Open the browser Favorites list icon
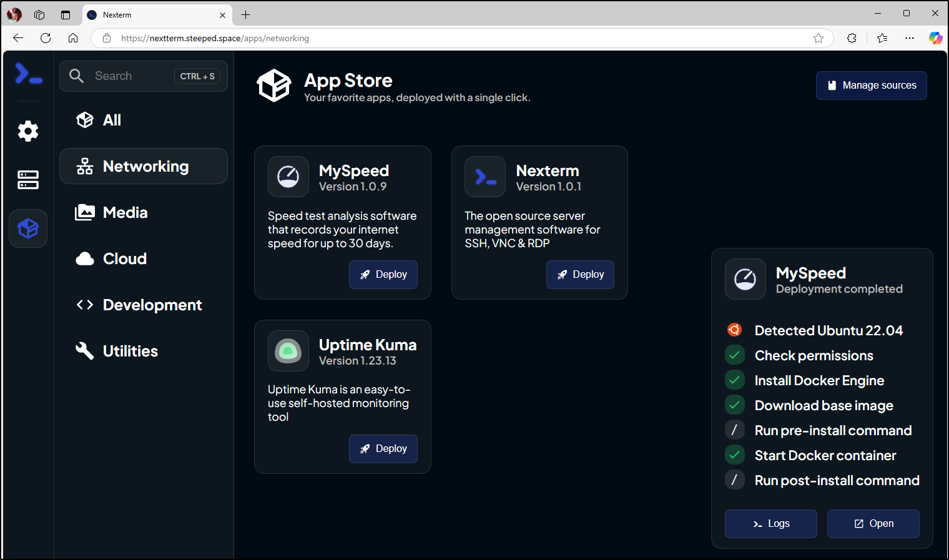Viewport: 949px width, 560px height. click(882, 38)
